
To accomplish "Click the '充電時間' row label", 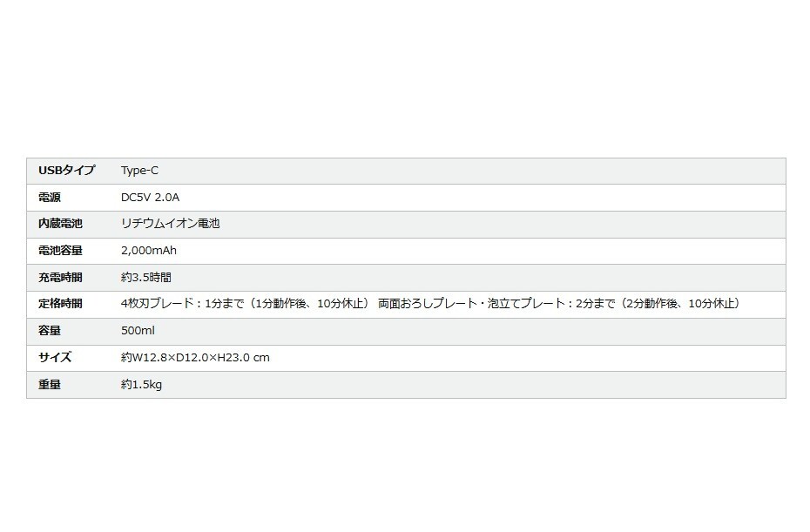I will pyautogui.click(x=60, y=278).
